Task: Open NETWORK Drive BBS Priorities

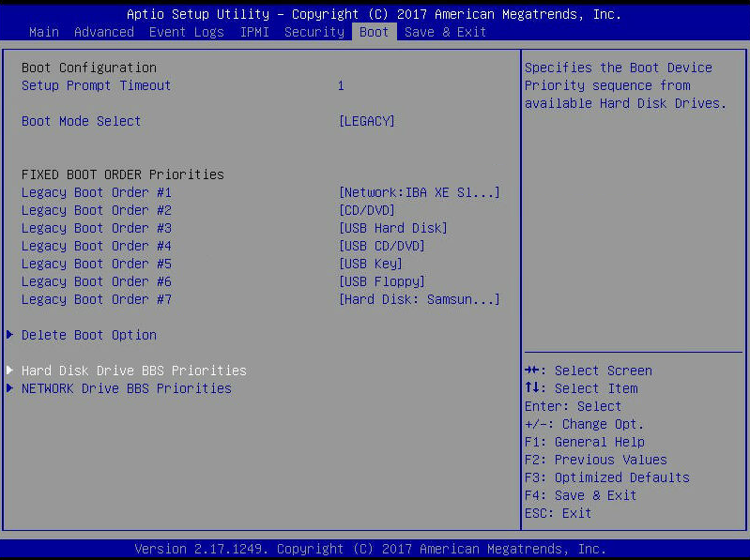Action: 127,388
